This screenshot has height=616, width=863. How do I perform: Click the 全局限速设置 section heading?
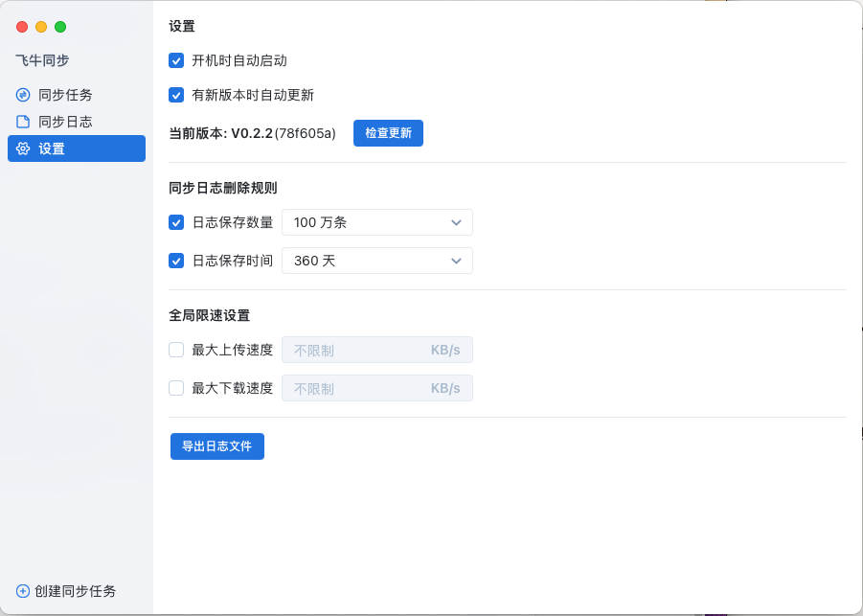click(209, 315)
